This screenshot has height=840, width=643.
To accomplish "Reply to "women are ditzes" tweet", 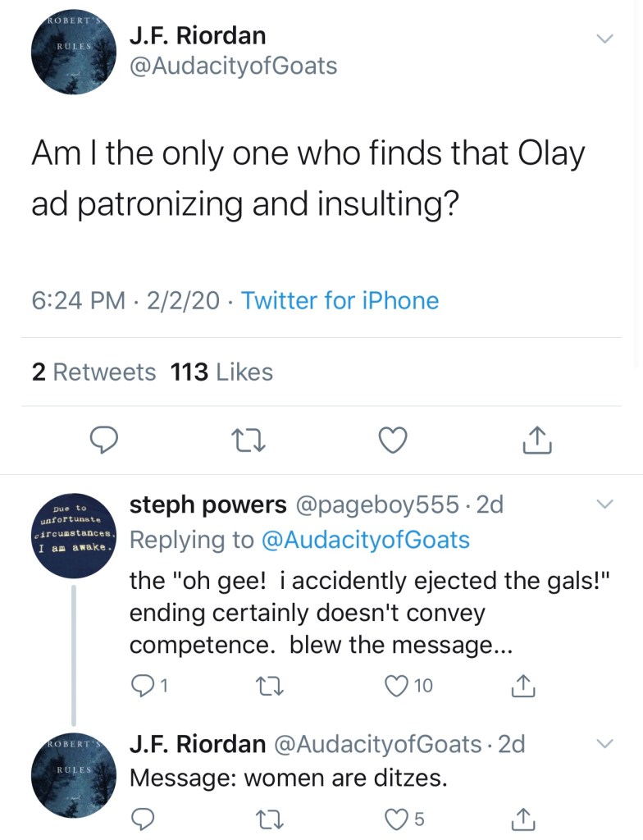I will point(144,818).
